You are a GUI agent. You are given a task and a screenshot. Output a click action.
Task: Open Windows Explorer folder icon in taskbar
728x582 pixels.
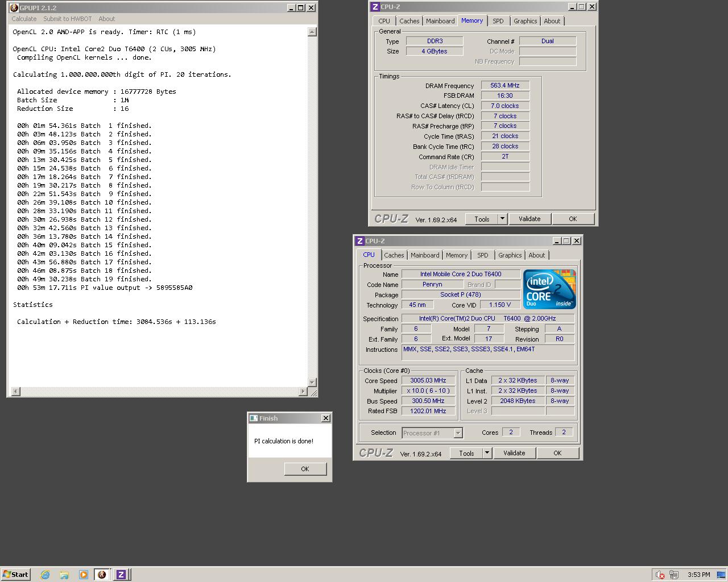tap(64, 575)
